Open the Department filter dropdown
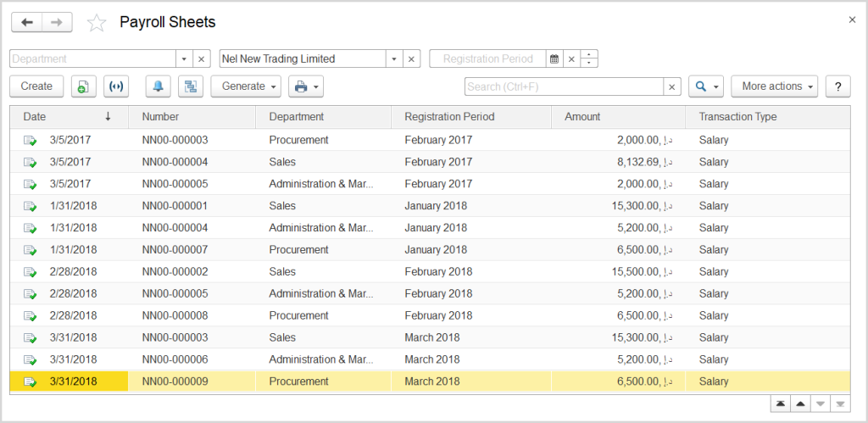The width and height of the screenshot is (868, 423). point(184,58)
